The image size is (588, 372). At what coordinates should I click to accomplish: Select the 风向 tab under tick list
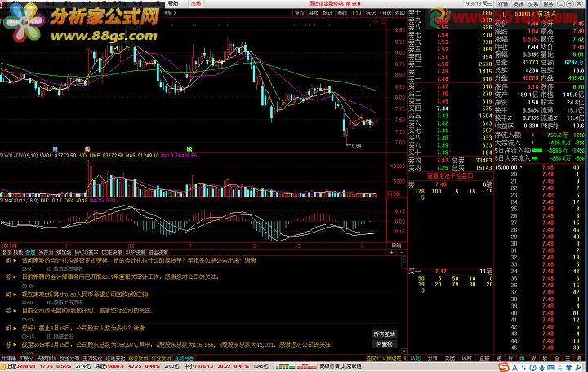tap(467, 358)
